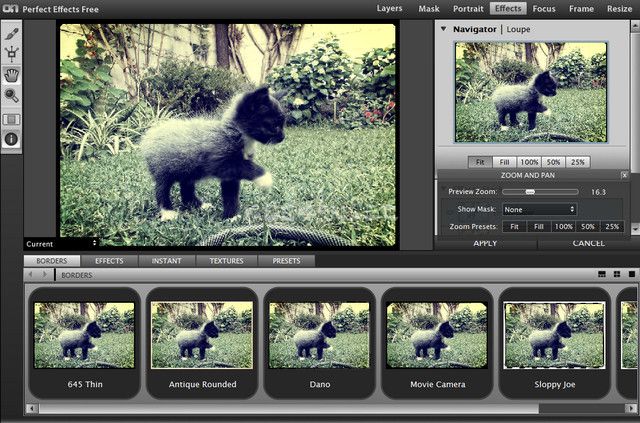This screenshot has height=423, width=640.
Task: Choose 100% in Zoom Presets row
Action: click(x=563, y=227)
